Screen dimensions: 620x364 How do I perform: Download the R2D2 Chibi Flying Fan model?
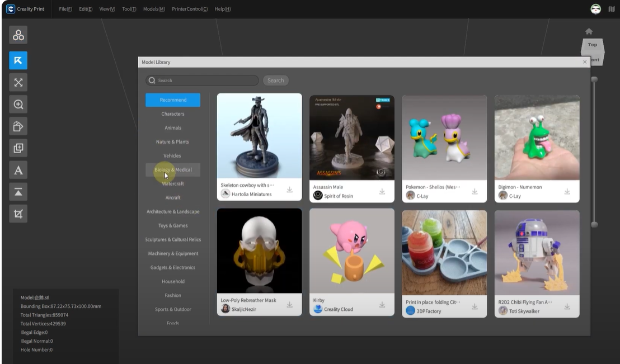[567, 307]
